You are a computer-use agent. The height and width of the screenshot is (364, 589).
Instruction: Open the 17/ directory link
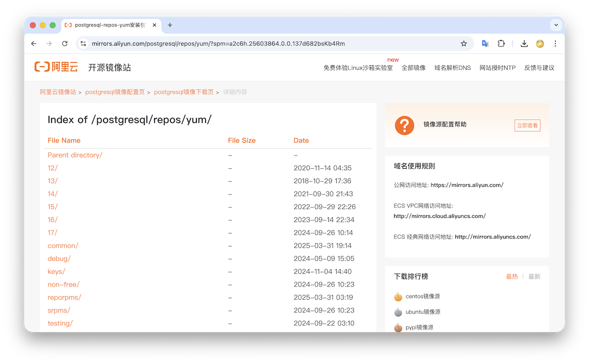[53, 233]
